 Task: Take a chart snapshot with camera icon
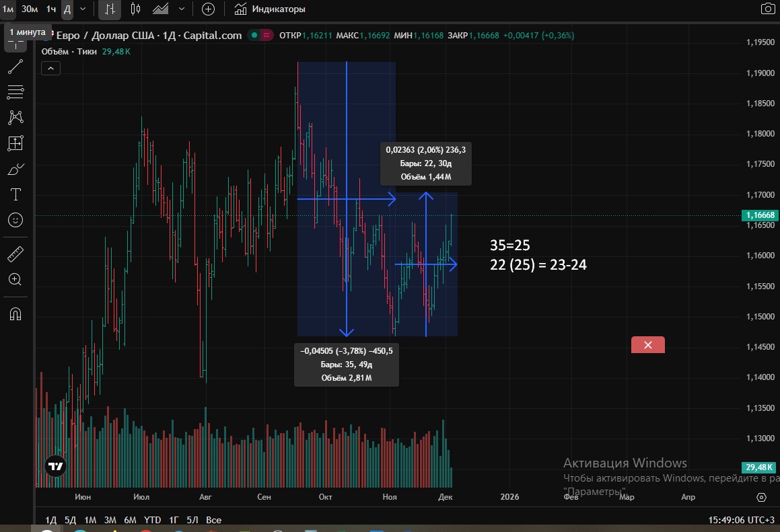click(x=767, y=9)
